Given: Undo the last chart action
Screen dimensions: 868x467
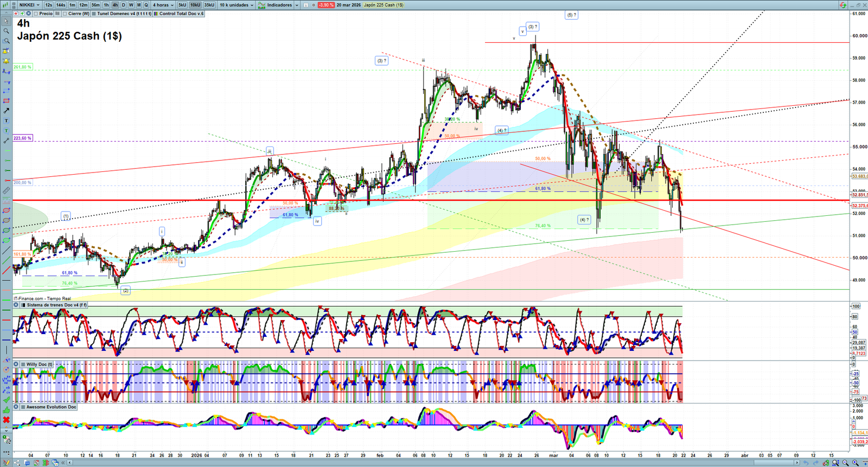Looking at the screenshot, I should [x=806, y=463].
